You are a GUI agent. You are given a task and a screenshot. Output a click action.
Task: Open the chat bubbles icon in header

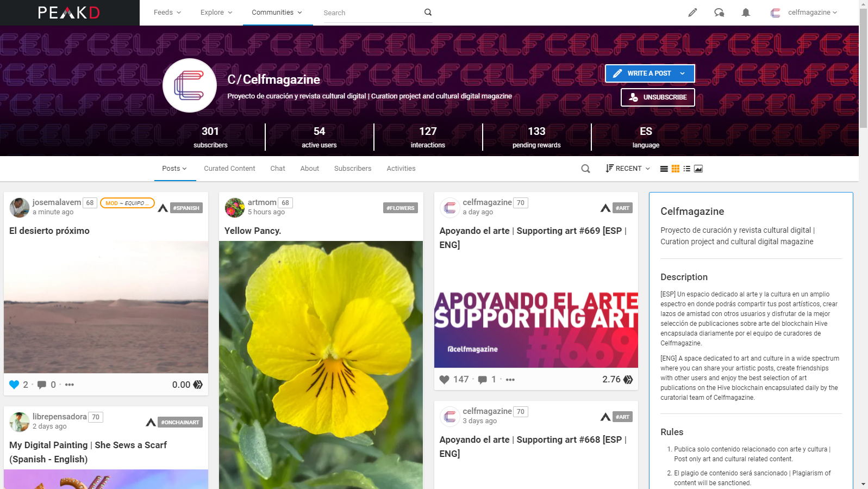point(719,13)
